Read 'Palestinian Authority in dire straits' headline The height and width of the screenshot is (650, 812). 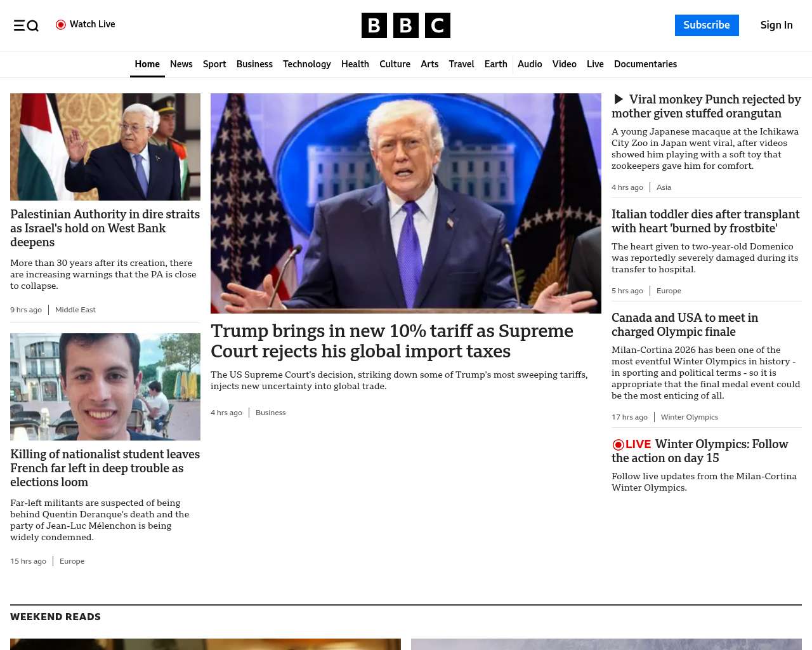pos(105,229)
